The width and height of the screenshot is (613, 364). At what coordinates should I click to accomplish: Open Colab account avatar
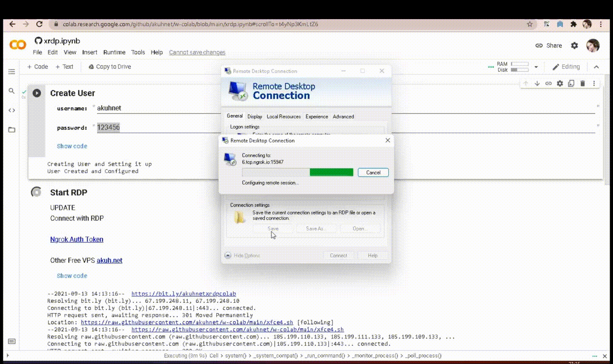[x=593, y=45]
